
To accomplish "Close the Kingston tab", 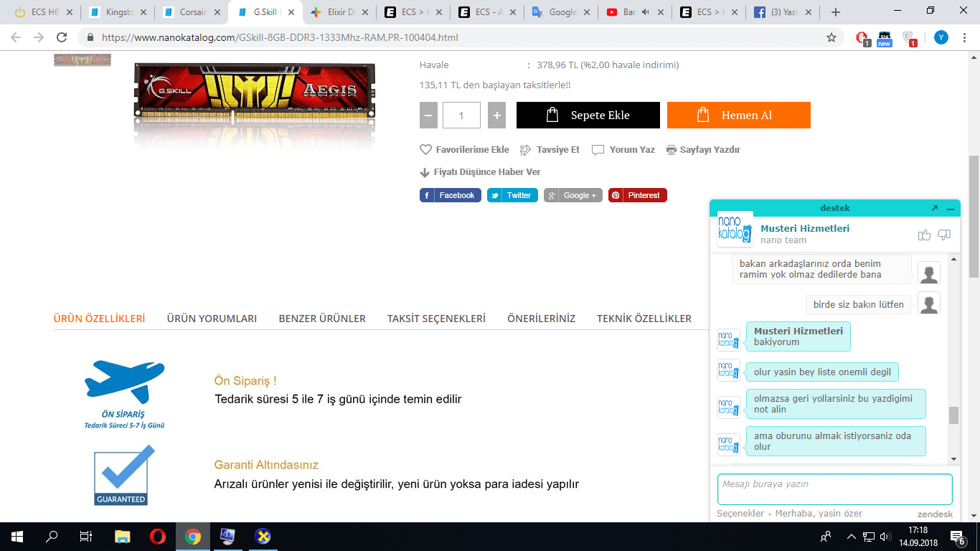I will click(x=143, y=12).
